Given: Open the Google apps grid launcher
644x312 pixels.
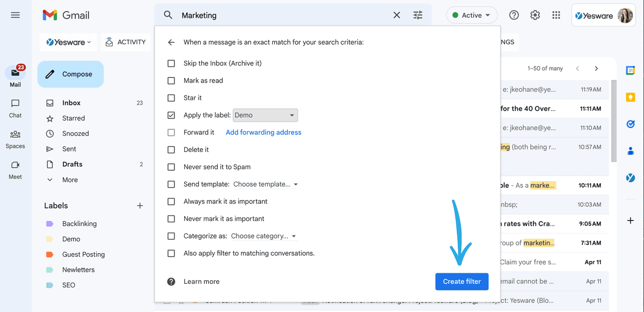Looking at the screenshot, I should click(556, 15).
